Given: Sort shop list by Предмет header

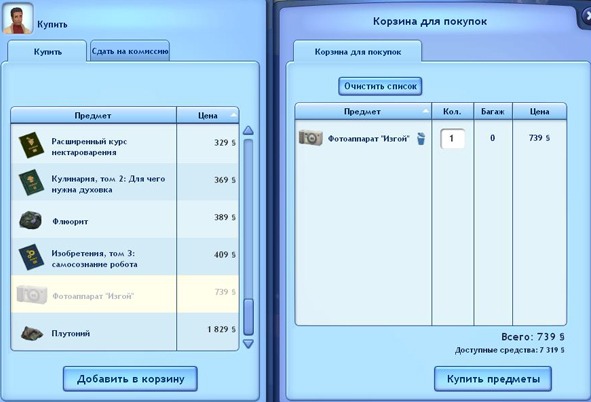Looking at the screenshot, I should point(93,115).
